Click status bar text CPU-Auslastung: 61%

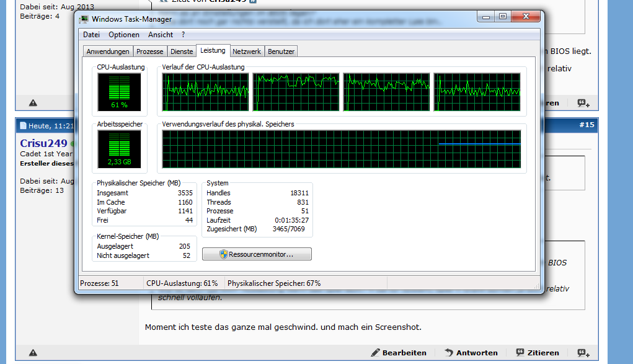(x=182, y=283)
